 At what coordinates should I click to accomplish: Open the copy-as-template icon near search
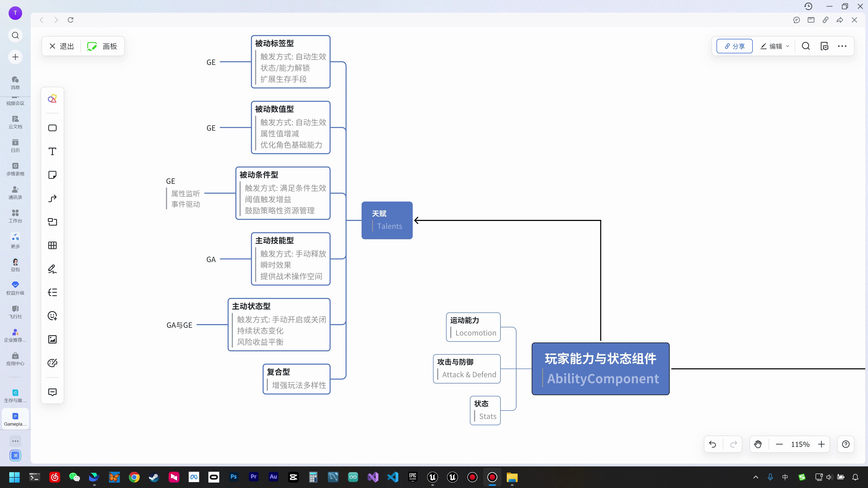[824, 46]
